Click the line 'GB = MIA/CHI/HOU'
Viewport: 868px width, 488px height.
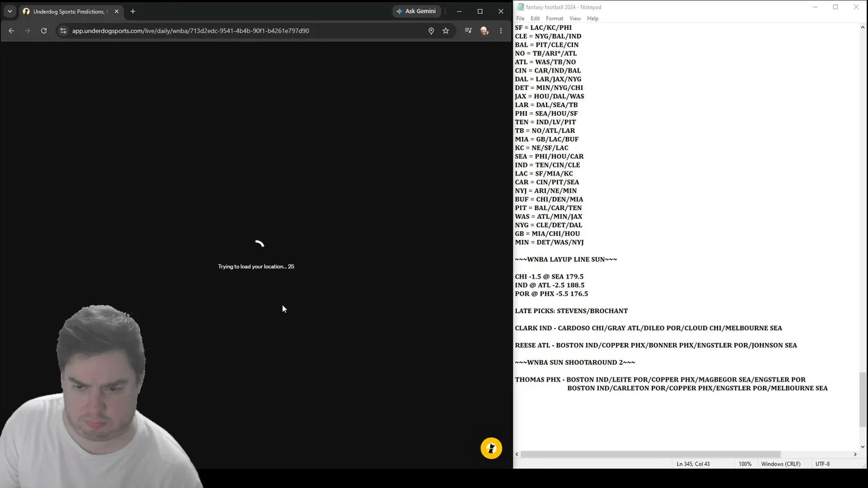[547, 234]
